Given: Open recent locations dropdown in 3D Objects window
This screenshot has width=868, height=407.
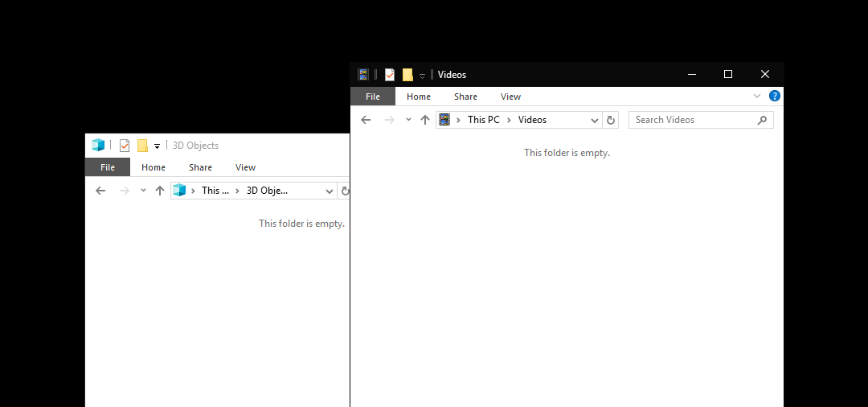Looking at the screenshot, I should tap(143, 191).
